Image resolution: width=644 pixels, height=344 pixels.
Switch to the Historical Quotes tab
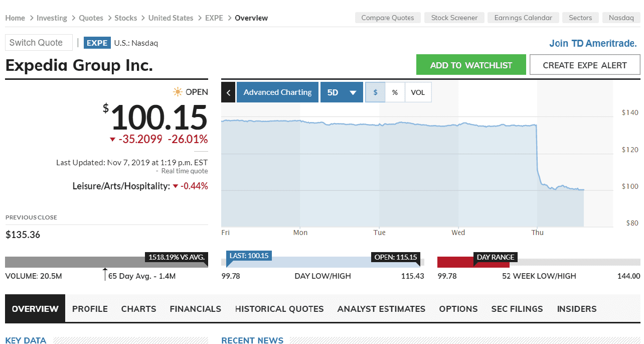pos(279,309)
